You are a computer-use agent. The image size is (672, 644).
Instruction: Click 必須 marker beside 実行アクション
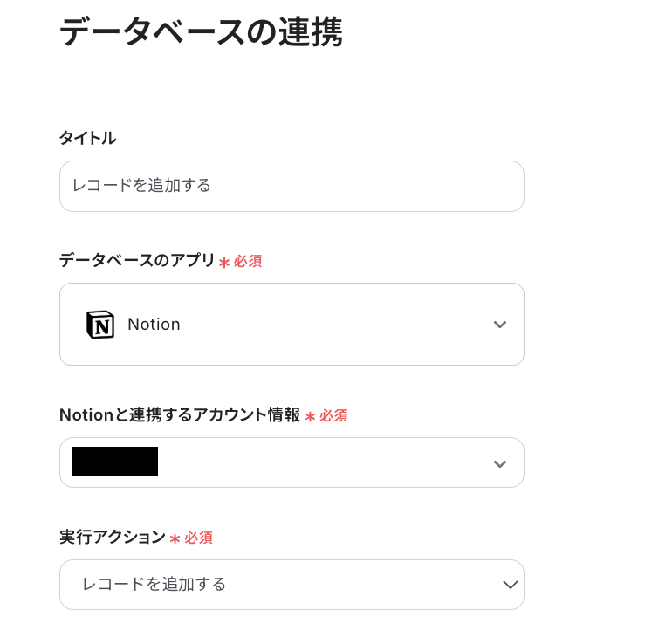point(198,538)
